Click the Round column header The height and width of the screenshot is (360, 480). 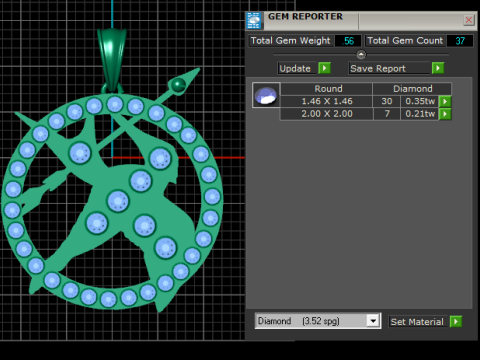click(x=328, y=89)
